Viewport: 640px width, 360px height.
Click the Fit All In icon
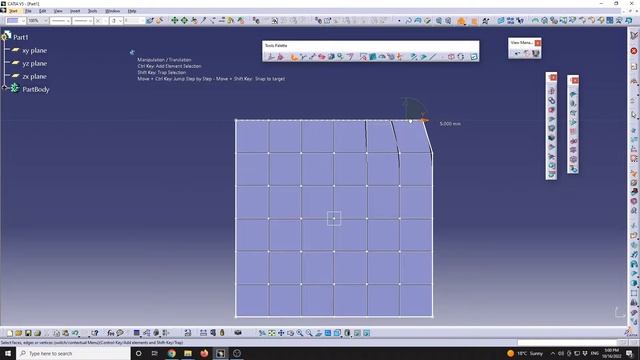[272, 333]
